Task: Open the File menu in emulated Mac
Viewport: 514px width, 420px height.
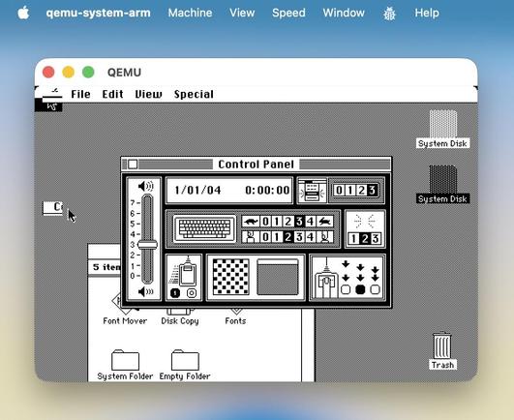Action: [80, 94]
